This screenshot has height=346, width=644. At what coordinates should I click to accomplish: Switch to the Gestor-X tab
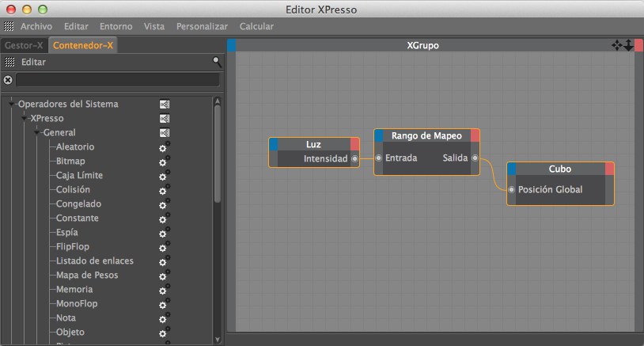click(24, 45)
